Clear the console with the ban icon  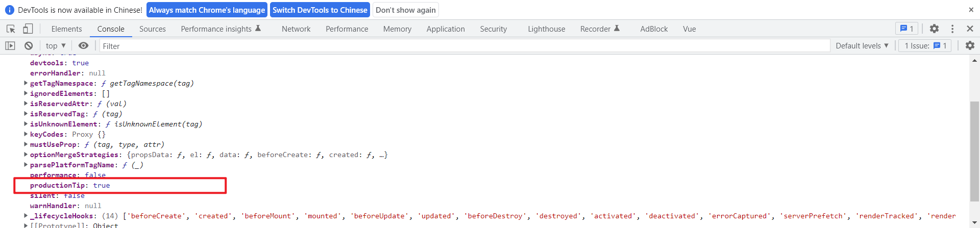pyautogui.click(x=29, y=46)
